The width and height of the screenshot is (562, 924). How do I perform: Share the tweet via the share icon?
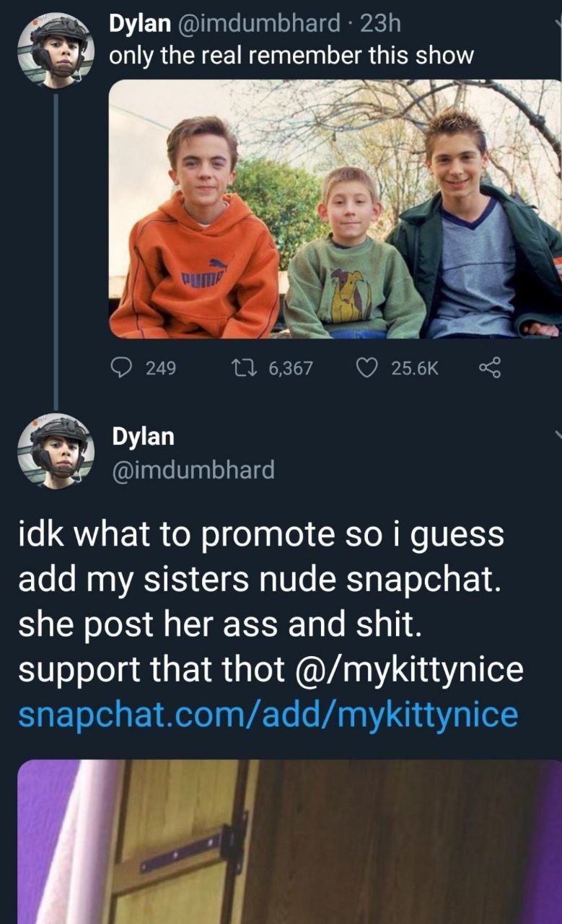[490, 368]
